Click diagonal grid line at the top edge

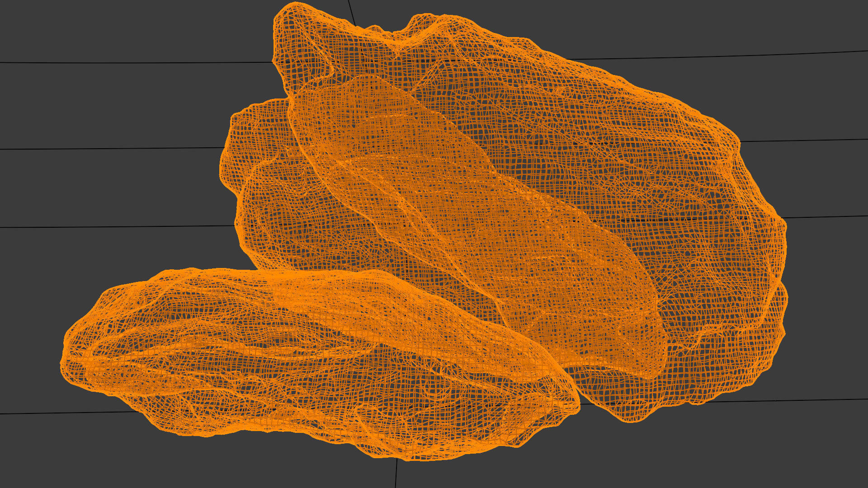coord(351,11)
